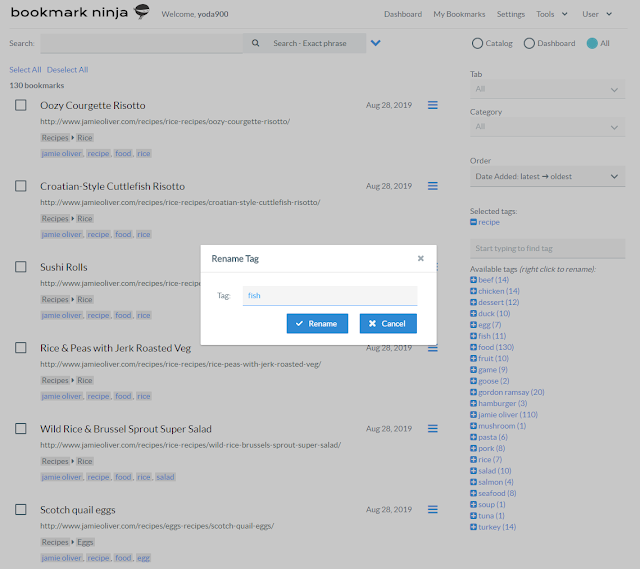Open Oozy Courgette Risotto bookmark title
The width and height of the screenshot is (640, 569).
coord(93,105)
